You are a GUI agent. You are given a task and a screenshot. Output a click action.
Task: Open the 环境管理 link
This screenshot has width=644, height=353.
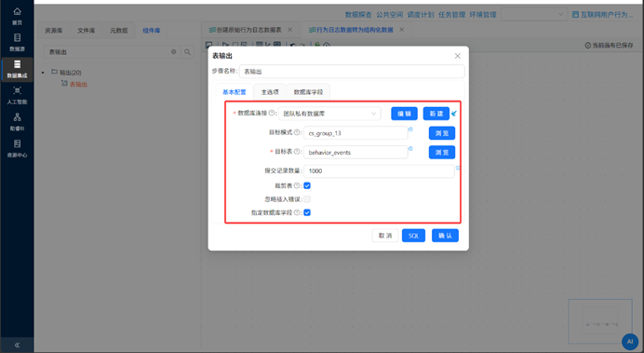[x=483, y=14]
